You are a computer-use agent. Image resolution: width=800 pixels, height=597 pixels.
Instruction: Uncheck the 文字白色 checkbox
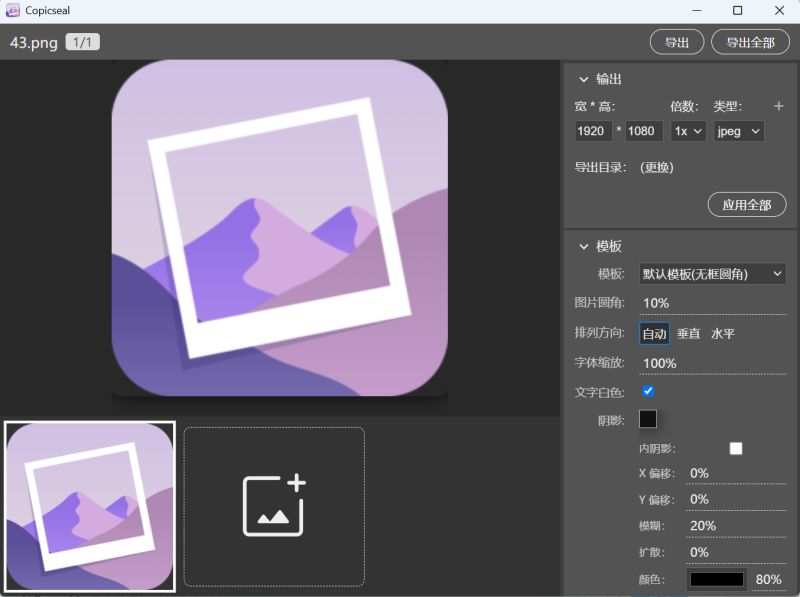click(648, 391)
